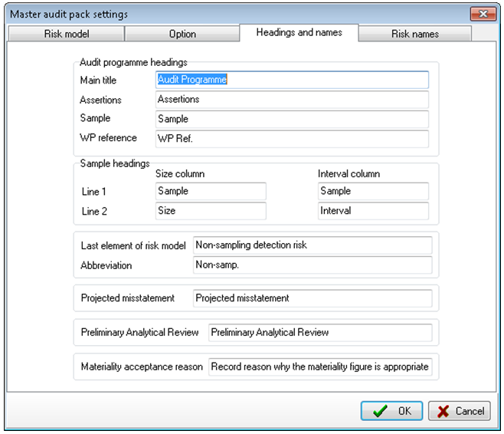Select the Headings and names tab
Viewport: 504px width, 434px height.
[x=299, y=32]
